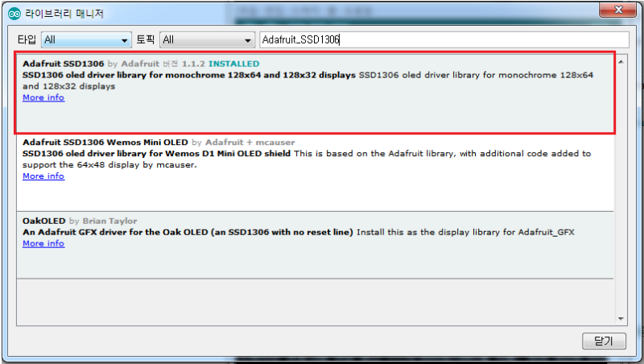Click the 닫기 (Close) button
Viewport: 644px width, 364px height.
604,341
